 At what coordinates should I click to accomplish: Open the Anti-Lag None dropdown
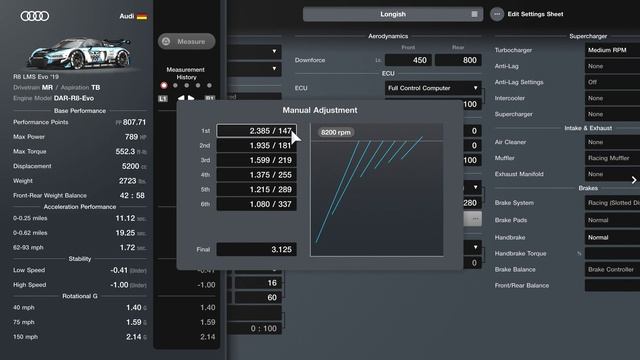(612, 66)
